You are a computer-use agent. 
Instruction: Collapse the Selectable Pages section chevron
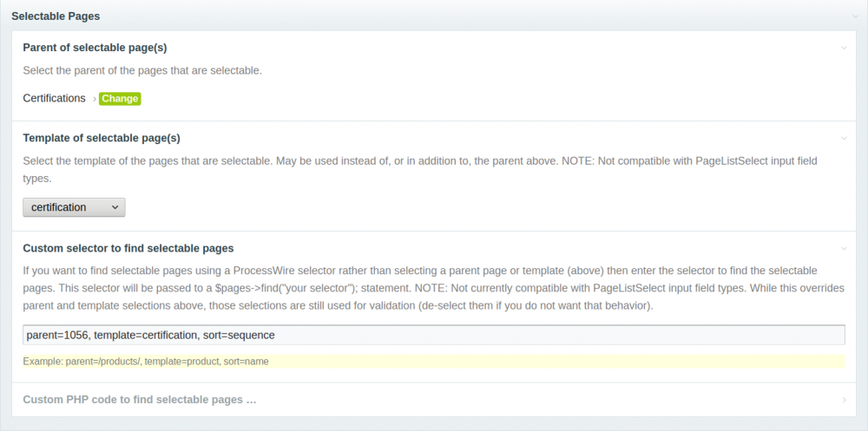855,16
